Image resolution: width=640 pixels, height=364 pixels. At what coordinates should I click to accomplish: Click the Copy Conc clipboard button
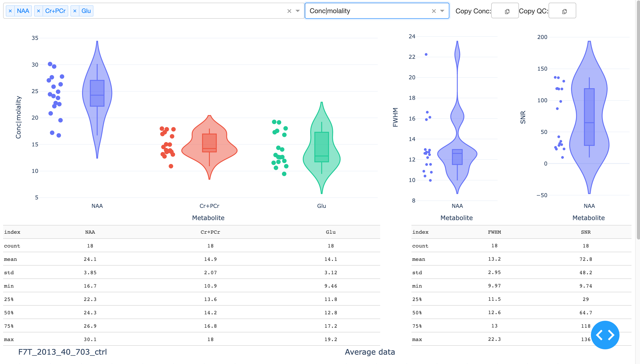[507, 11]
